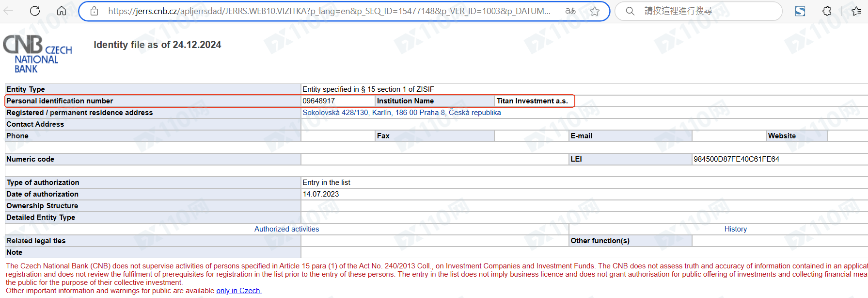Click the CNB Czech National Bank logo

click(x=38, y=54)
